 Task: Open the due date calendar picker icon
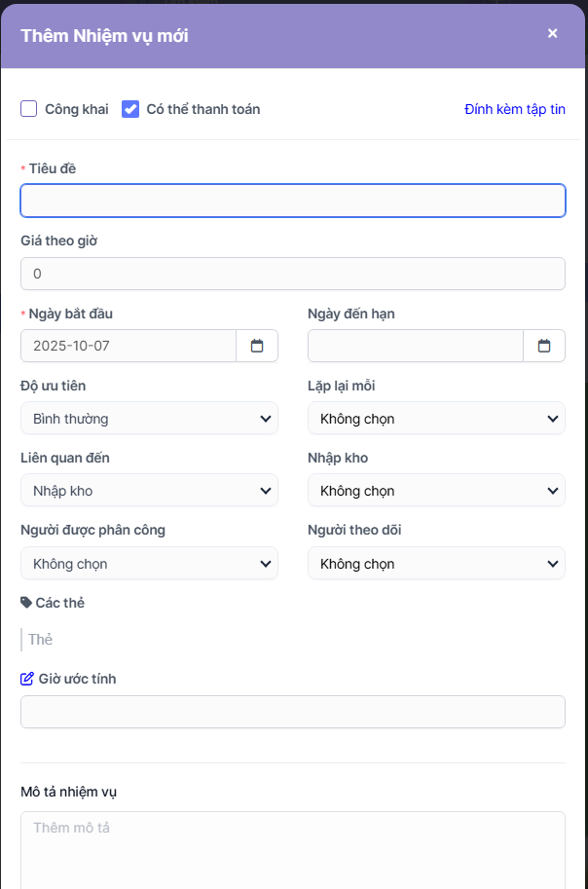coord(544,346)
